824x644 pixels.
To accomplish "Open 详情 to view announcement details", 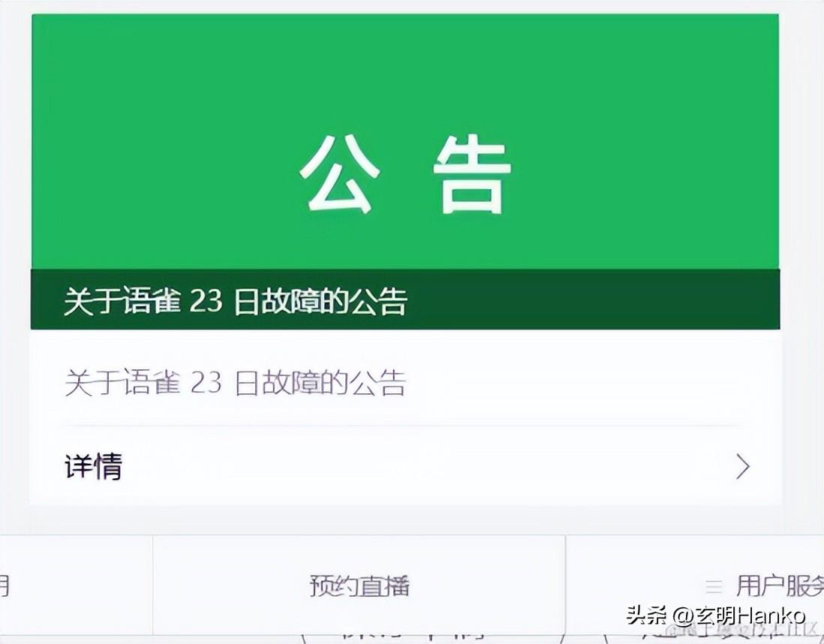I will tap(405, 466).
